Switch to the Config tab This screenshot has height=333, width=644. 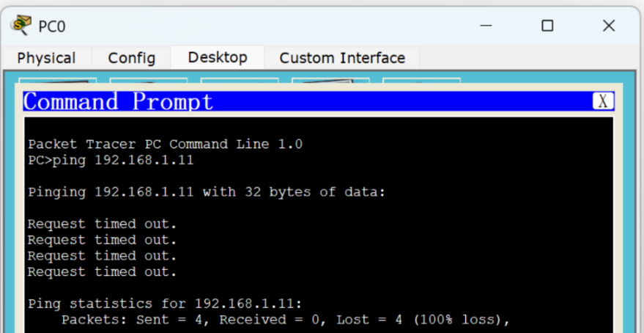click(x=131, y=58)
